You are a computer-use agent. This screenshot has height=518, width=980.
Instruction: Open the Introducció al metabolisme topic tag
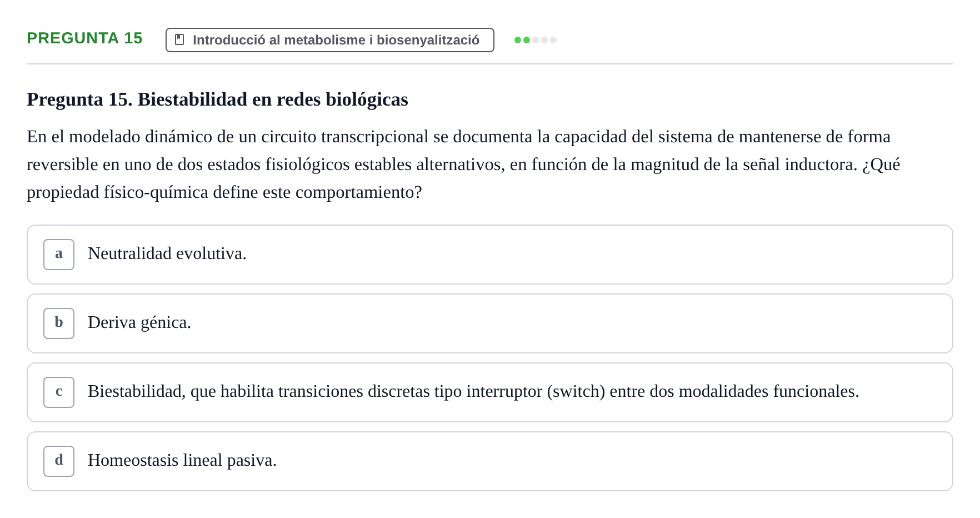pyautogui.click(x=330, y=40)
